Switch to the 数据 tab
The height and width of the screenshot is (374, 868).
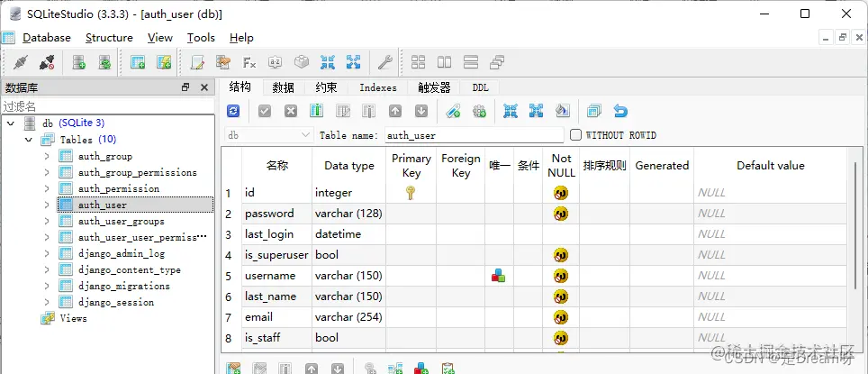tap(284, 87)
